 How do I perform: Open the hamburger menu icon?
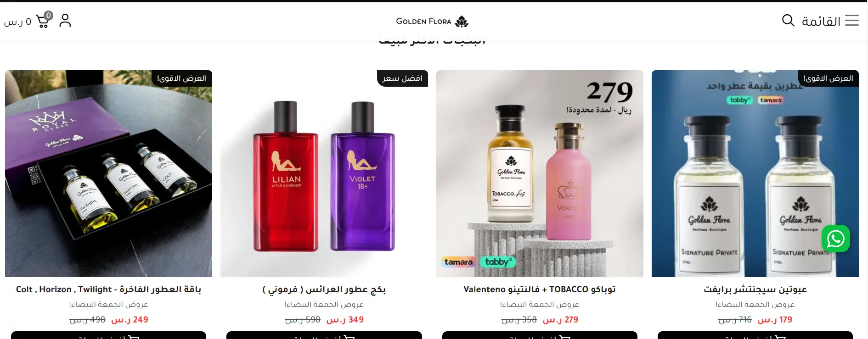point(852,20)
